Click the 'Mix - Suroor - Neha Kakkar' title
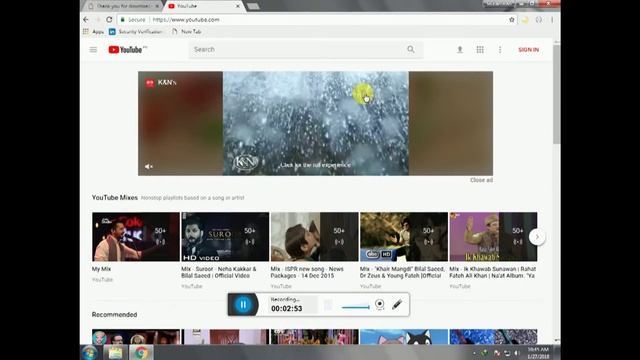 [219, 272]
